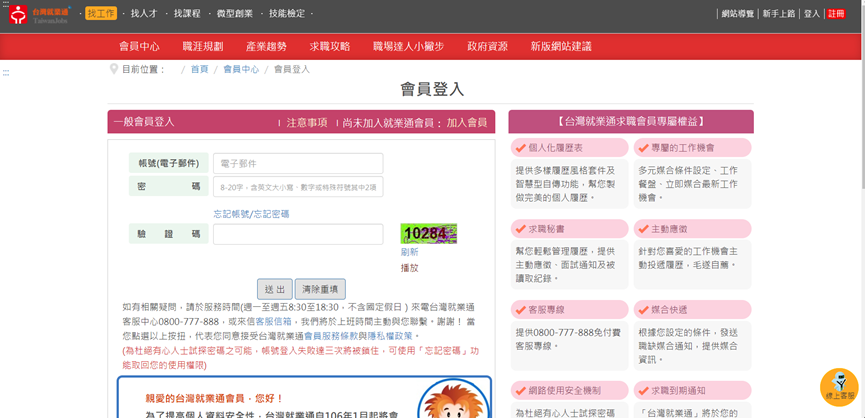Go to 會員中心 in red menu bar
The width and height of the screenshot is (865, 418).
(140, 46)
